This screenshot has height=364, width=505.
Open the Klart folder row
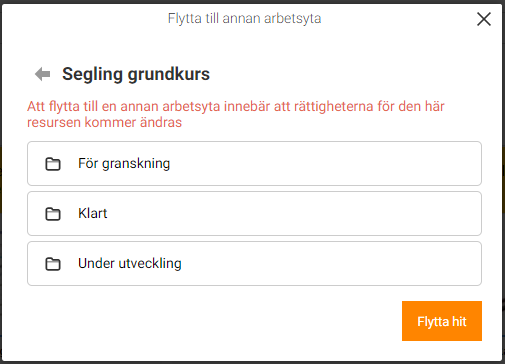[x=254, y=213]
